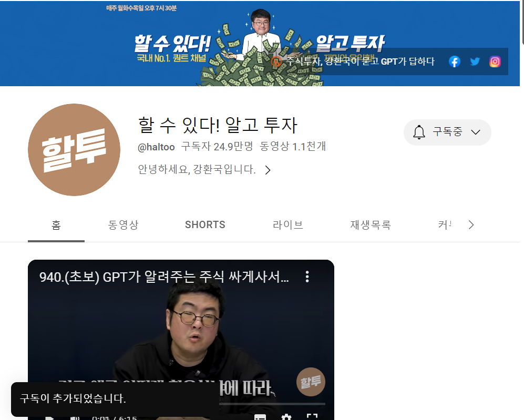Viewport: 524px width, 420px height.
Task: Click the 동영상 1.1천개 video count
Action: [x=293, y=146]
